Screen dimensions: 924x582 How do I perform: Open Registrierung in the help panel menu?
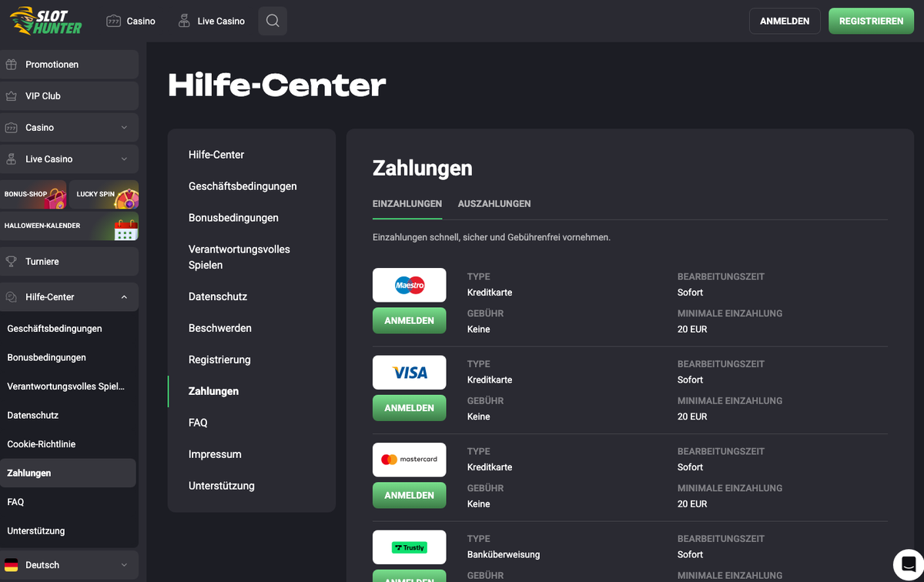pos(219,360)
